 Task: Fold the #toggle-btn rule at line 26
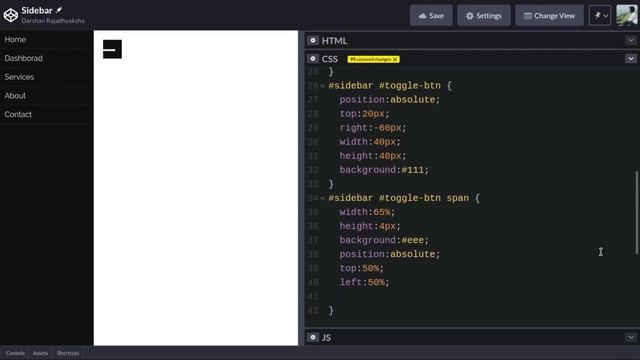click(x=322, y=87)
